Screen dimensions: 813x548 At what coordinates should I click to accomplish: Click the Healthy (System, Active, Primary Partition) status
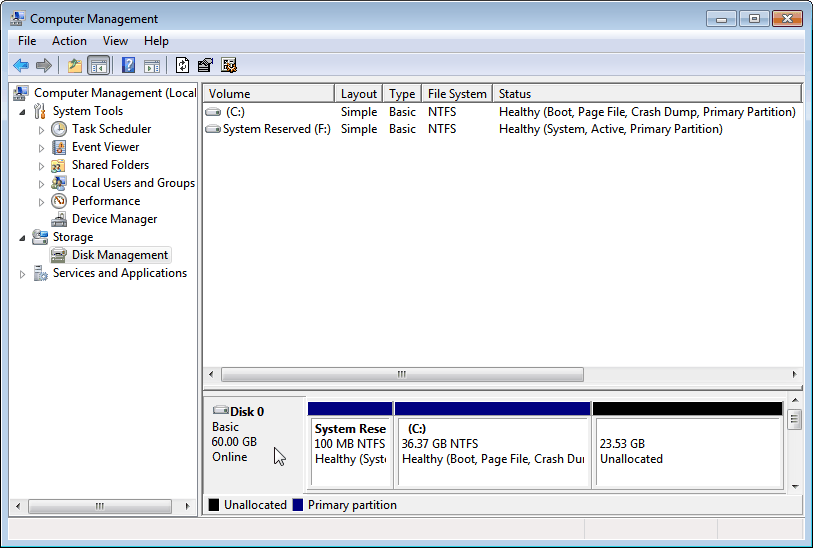[610, 129]
